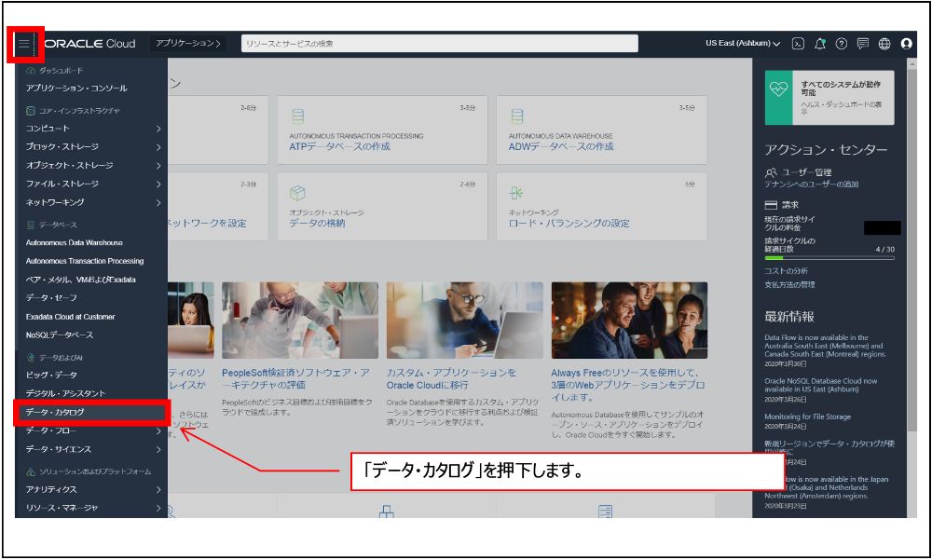Screen dimensions: 932x560
Task: Click the object storage cube icon
Action: 297,193
